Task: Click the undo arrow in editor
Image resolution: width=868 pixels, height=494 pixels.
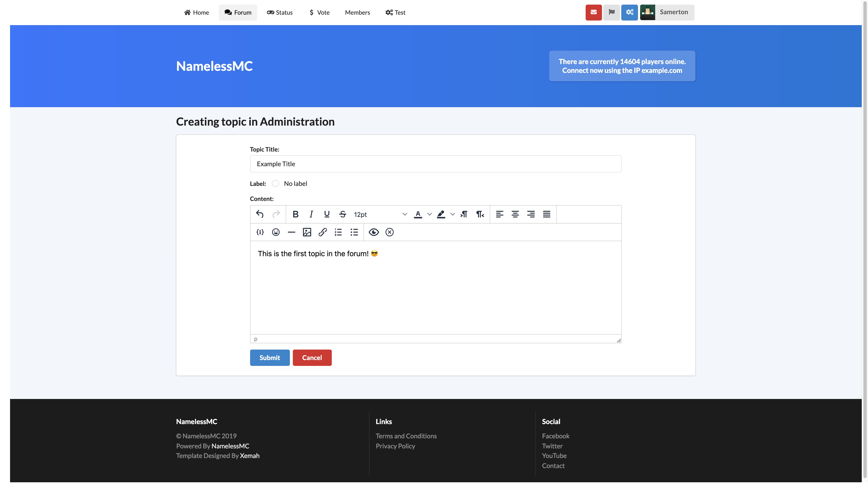Action: click(x=260, y=214)
